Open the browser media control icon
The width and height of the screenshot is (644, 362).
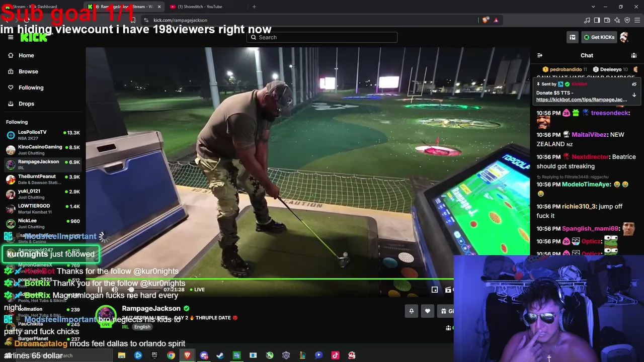pos(587,20)
